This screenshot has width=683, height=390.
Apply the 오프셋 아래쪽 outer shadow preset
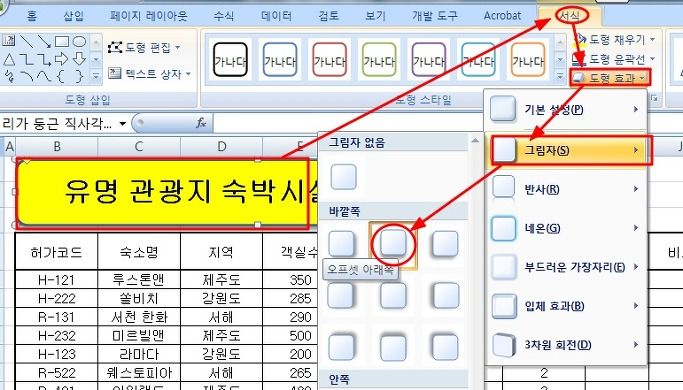click(x=393, y=243)
